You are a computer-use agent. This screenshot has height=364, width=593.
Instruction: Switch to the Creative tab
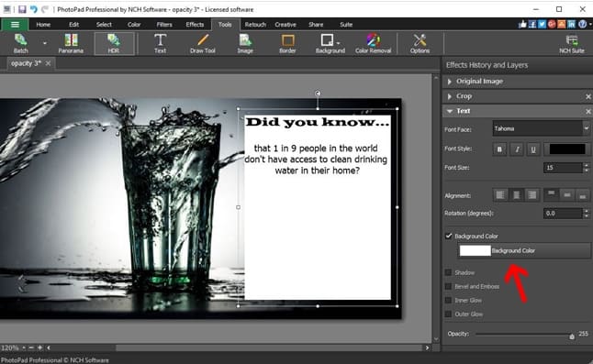coord(285,25)
